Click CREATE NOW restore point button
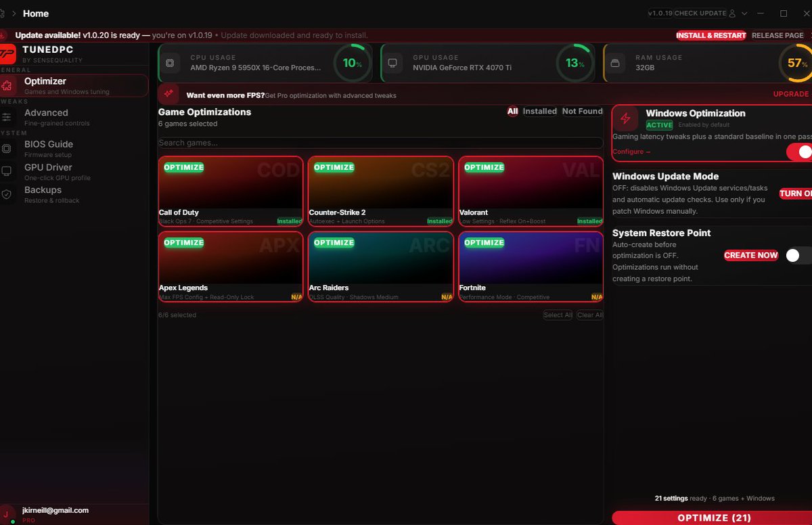This screenshot has height=525, width=812. (x=751, y=255)
